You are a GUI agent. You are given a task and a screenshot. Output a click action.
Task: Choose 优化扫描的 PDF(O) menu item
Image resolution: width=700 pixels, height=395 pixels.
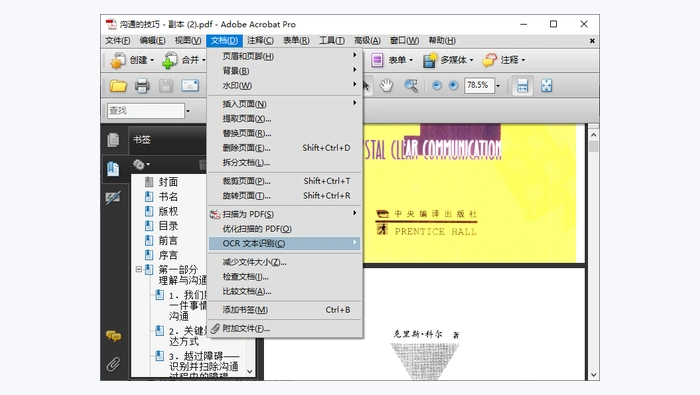click(x=284, y=229)
